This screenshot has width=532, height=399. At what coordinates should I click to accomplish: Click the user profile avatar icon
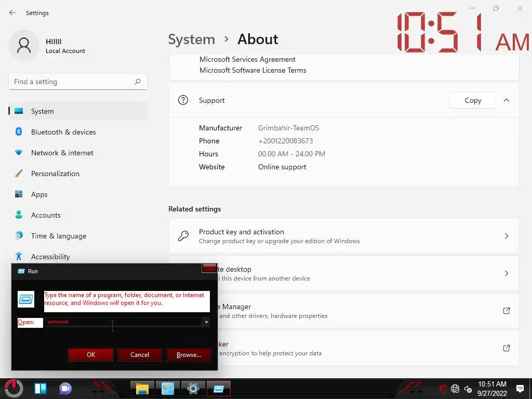[x=24, y=45]
